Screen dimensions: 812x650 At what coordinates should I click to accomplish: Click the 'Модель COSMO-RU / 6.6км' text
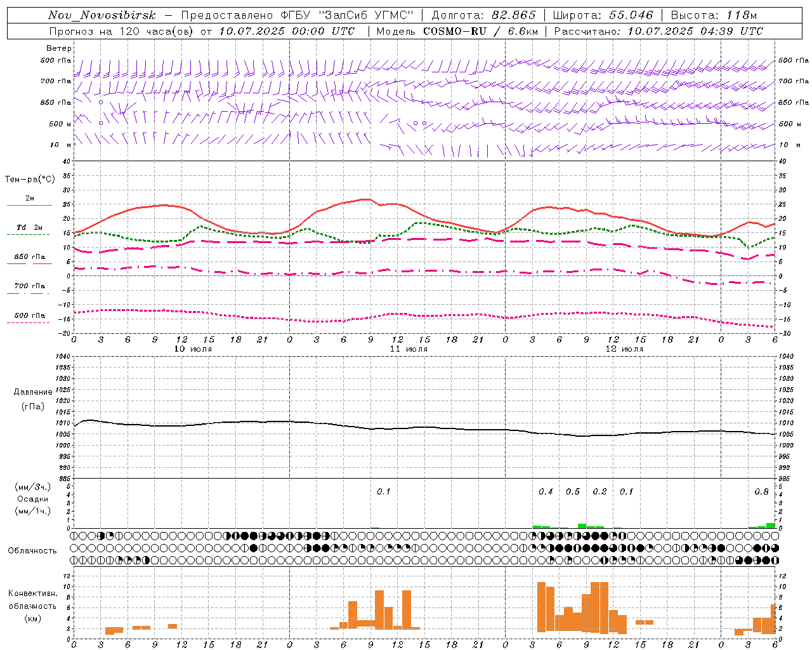pos(457,31)
